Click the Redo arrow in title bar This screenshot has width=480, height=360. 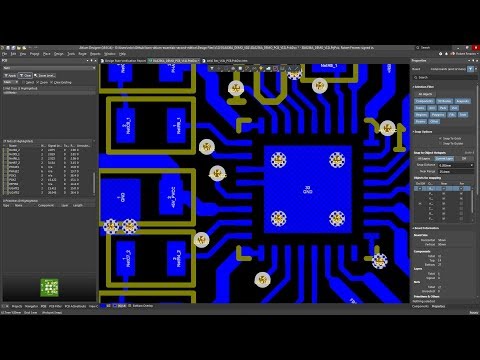36,48
